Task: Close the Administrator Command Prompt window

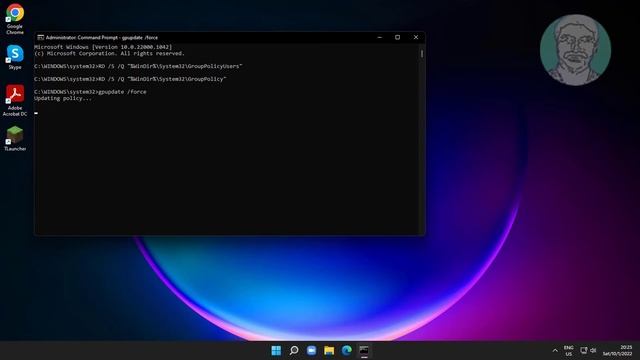Action: pyautogui.click(x=416, y=37)
